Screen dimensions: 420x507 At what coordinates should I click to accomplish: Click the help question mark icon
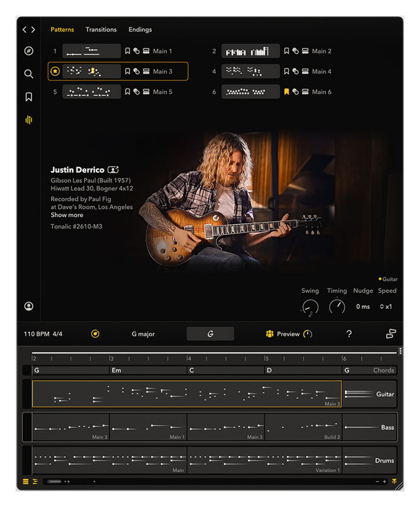click(x=349, y=334)
